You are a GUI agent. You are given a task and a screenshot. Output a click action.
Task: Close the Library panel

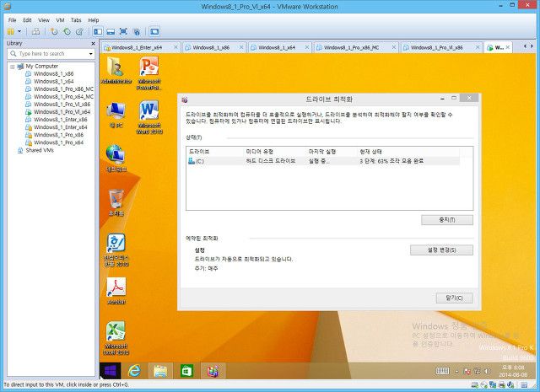coord(93,43)
